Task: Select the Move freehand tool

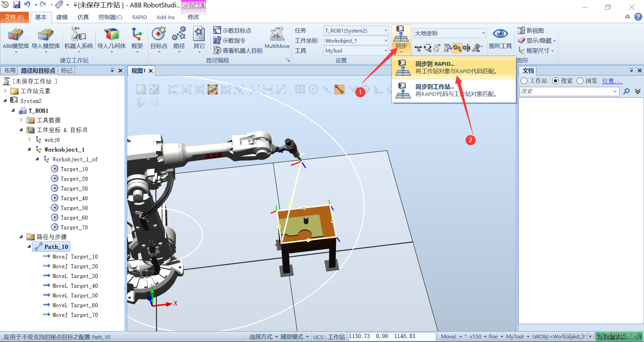Action: [418, 48]
